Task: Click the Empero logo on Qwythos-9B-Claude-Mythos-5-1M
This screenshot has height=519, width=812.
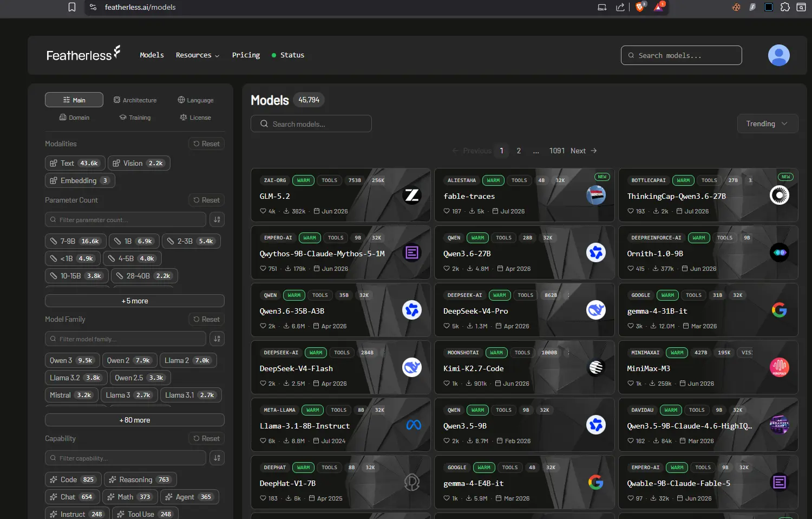Action: (x=412, y=252)
